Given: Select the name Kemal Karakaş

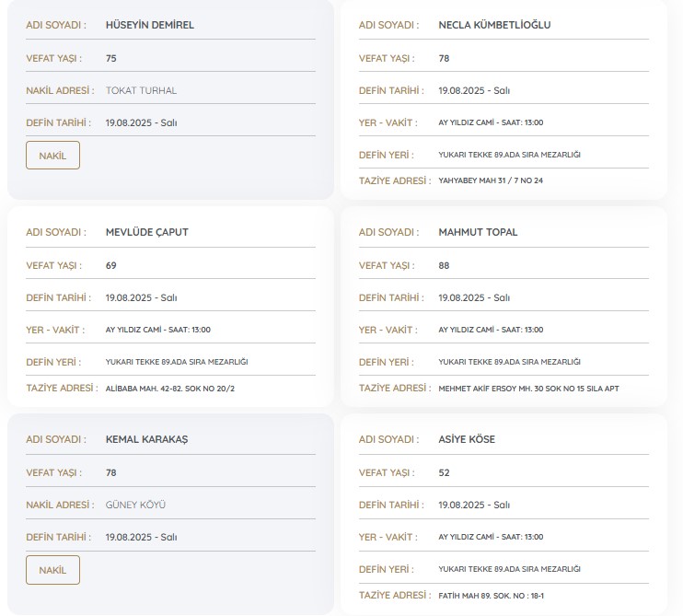Looking at the screenshot, I should tap(146, 439).
